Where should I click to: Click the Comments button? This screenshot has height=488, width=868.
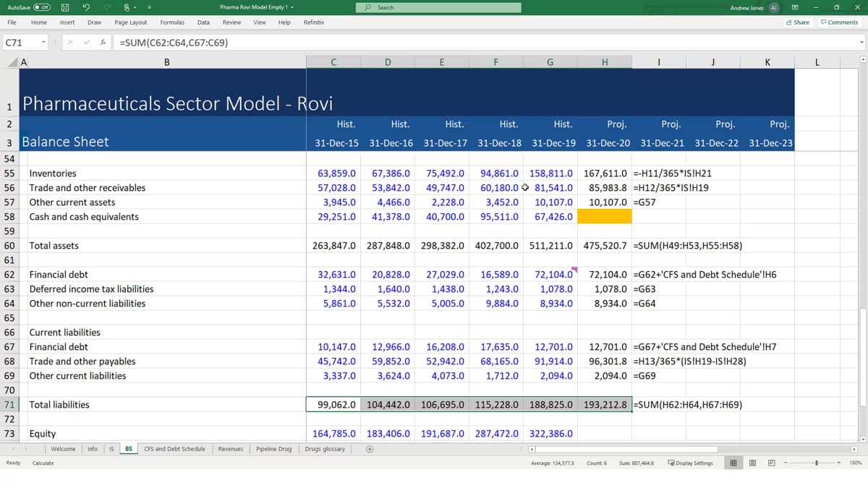tap(839, 22)
